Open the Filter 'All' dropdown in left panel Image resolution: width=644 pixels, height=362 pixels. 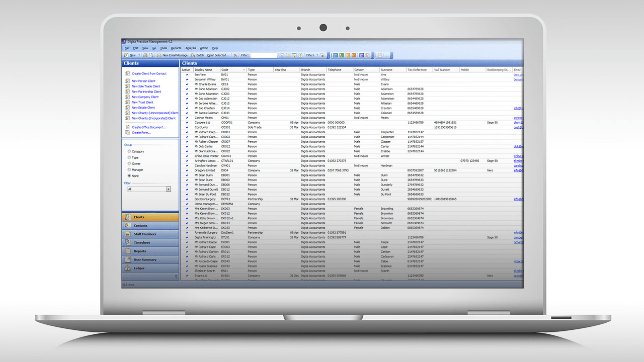click(169, 189)
